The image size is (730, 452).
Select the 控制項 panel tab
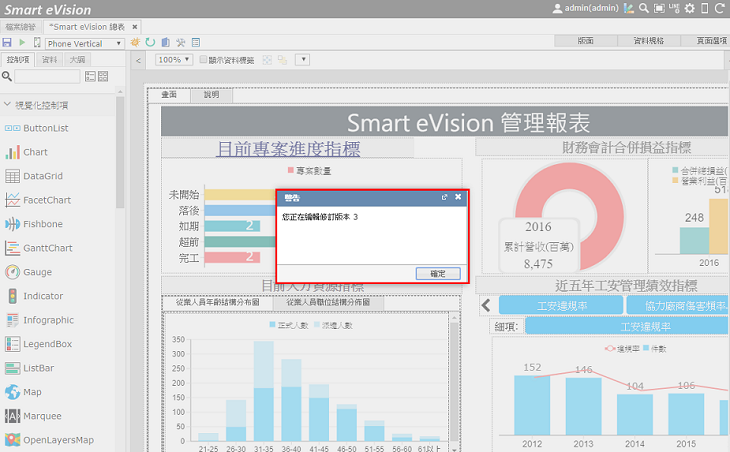[18, 60]
